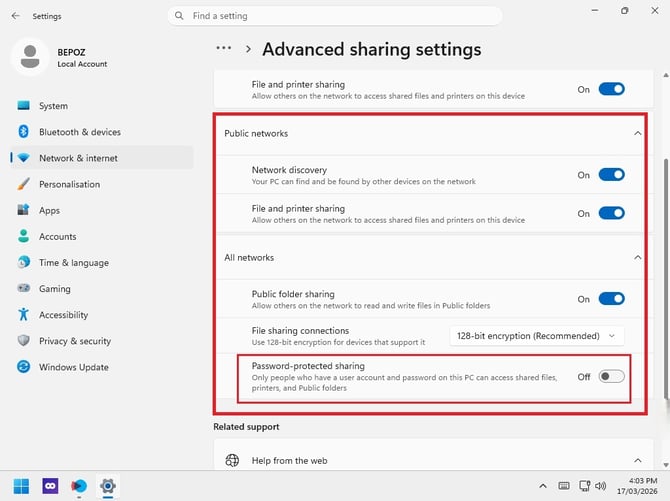
Task: Open the Privacy & security shield icon
Action: [x=24, y=341]
